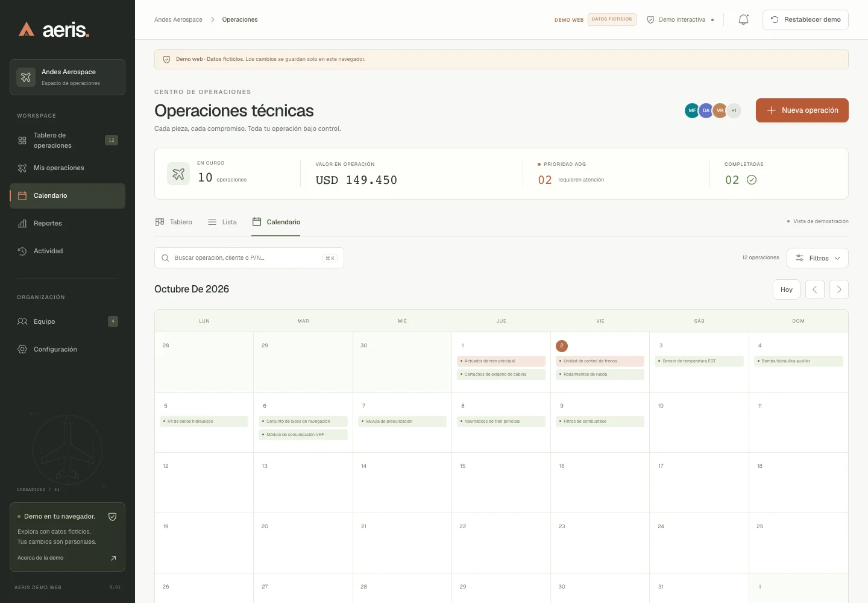Open the Módulo de comunicación VHF event
Screen dimensions: 868x603
pyautogui.click(x=303, y=435)
